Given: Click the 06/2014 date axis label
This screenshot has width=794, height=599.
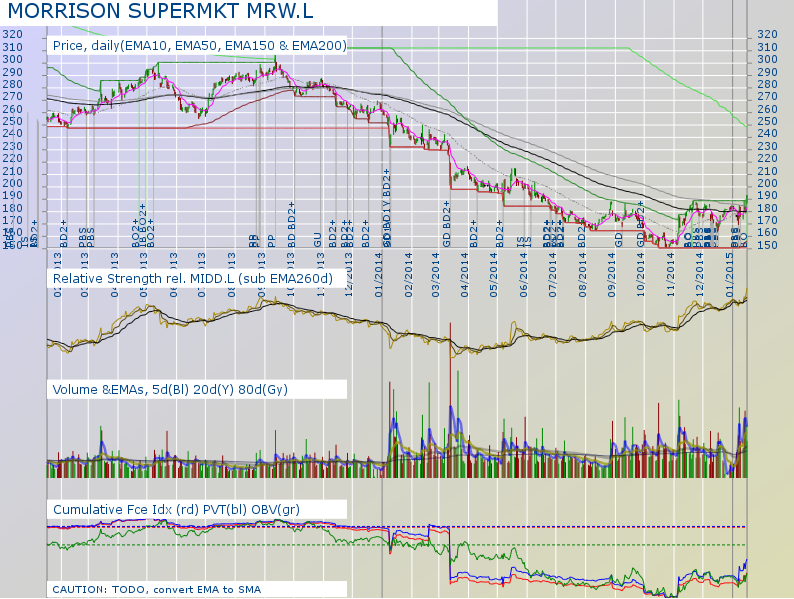Looking at the screenshot, I should pos(523,275).
